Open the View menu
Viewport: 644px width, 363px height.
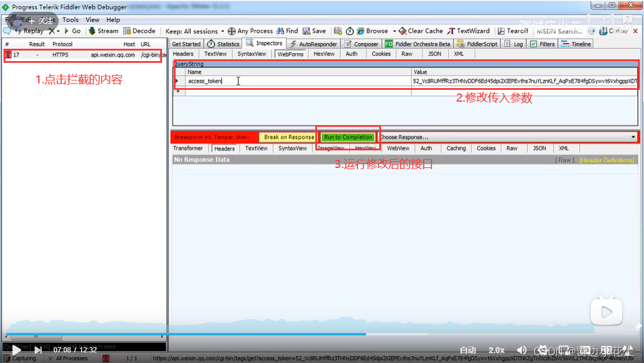pyautogui.click(x=92, y=20)
